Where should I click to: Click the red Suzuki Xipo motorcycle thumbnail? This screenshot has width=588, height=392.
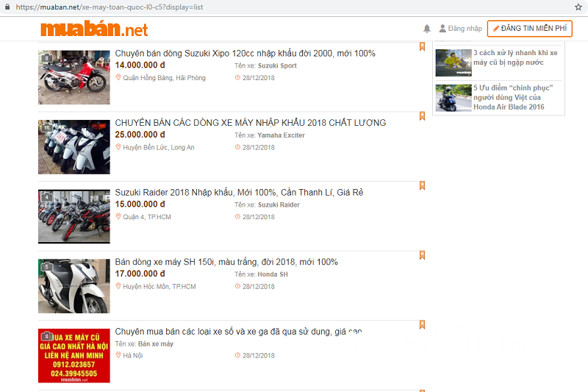tap(74, 77)
